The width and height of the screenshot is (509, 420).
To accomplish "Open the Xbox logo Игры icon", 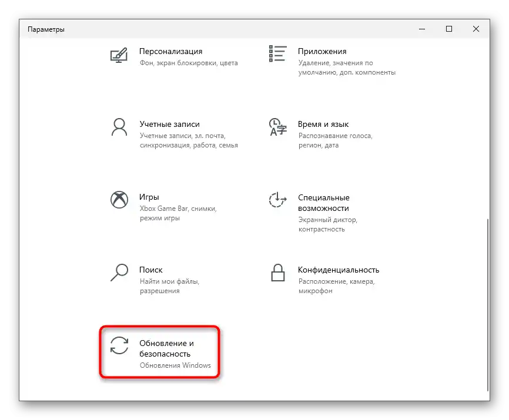I will click(x=119, y=200).
